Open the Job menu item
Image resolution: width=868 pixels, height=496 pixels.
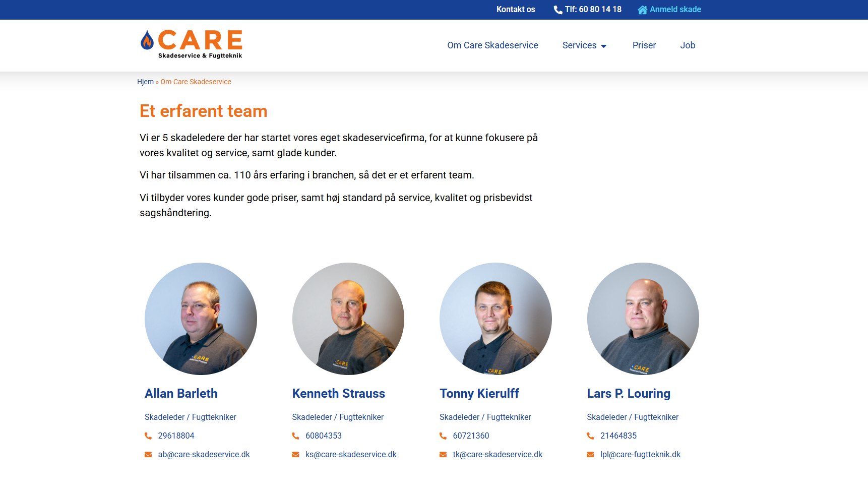(x=688, y=45)
